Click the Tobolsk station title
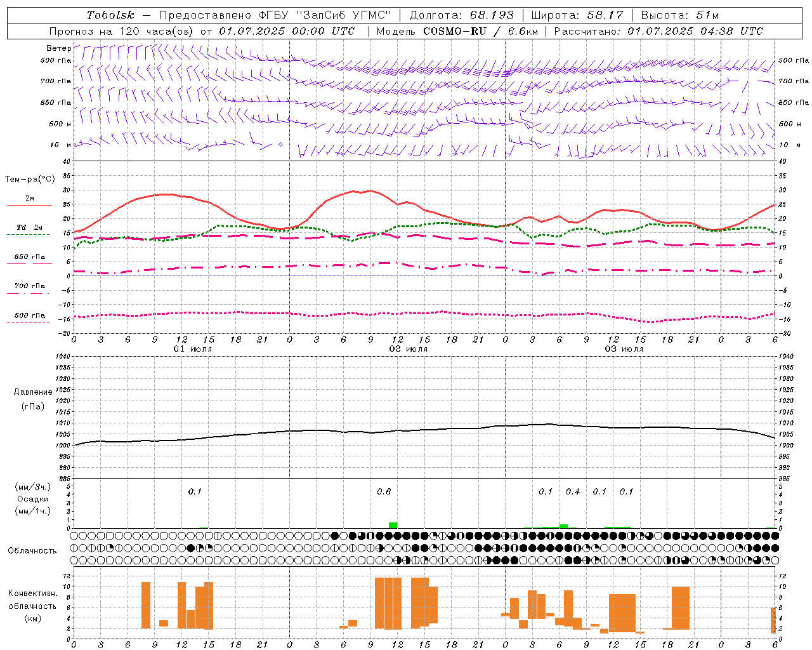The width and height of the screenshot is (812, 650). pos(110,15)
